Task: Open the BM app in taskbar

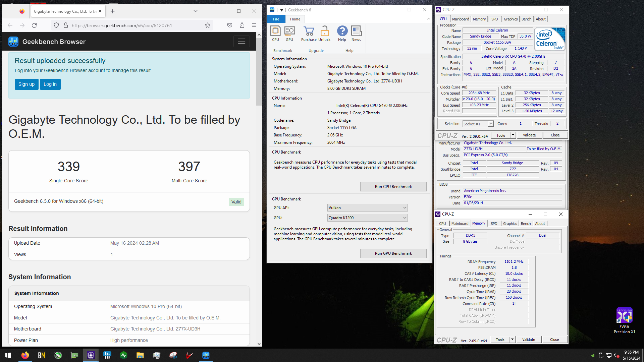Action: (41, 355)
